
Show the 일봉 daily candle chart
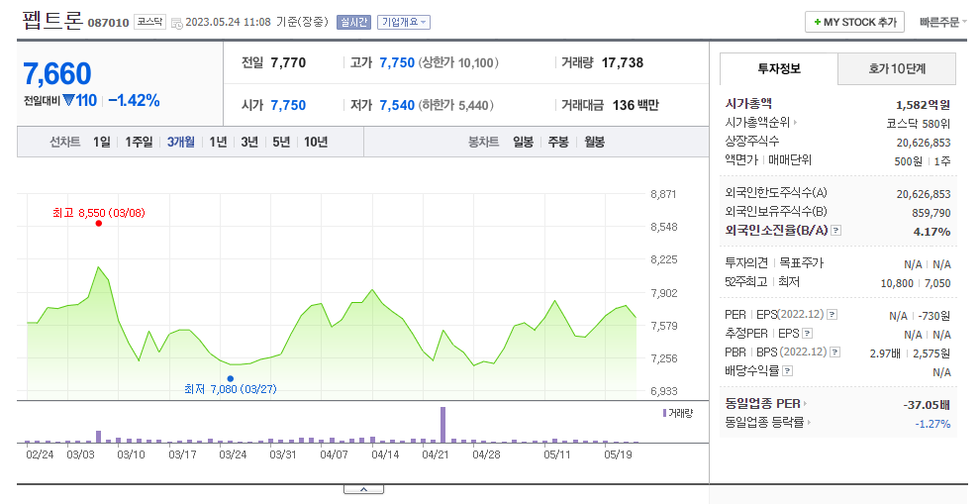[523, 143]
